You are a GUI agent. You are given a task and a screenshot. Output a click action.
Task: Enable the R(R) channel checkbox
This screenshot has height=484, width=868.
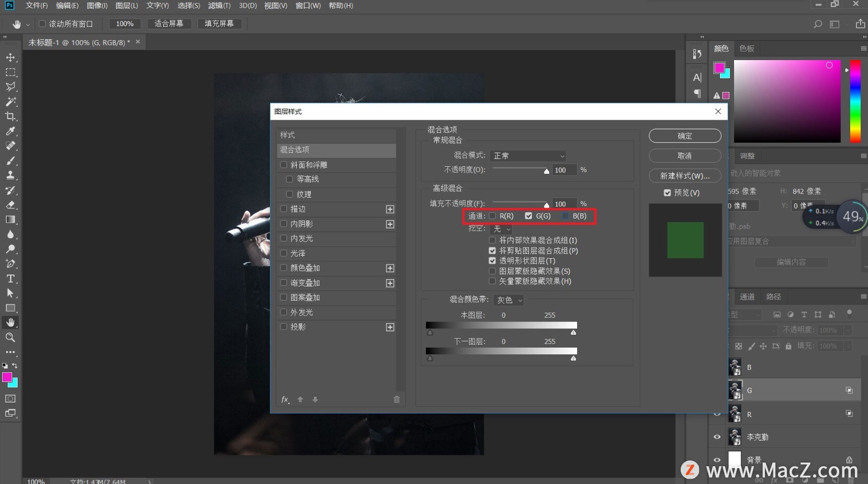point(492,216)
